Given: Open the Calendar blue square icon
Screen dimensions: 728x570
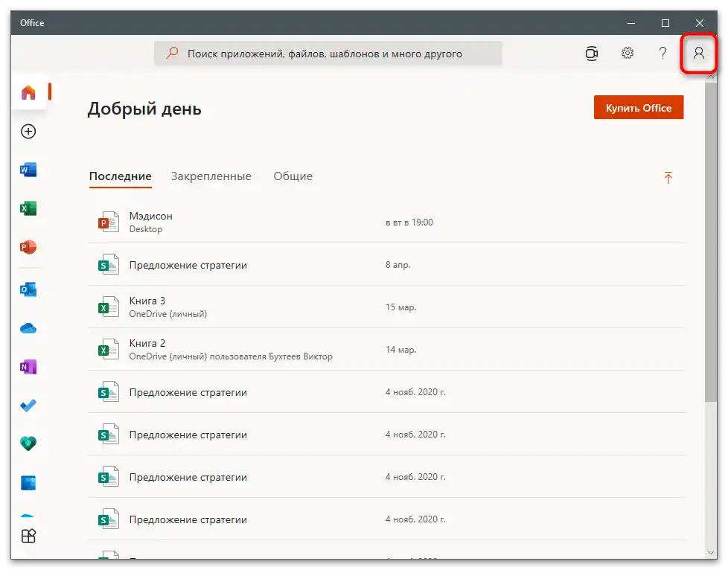Looking at the screenshot, I should [x=28, y=483].
